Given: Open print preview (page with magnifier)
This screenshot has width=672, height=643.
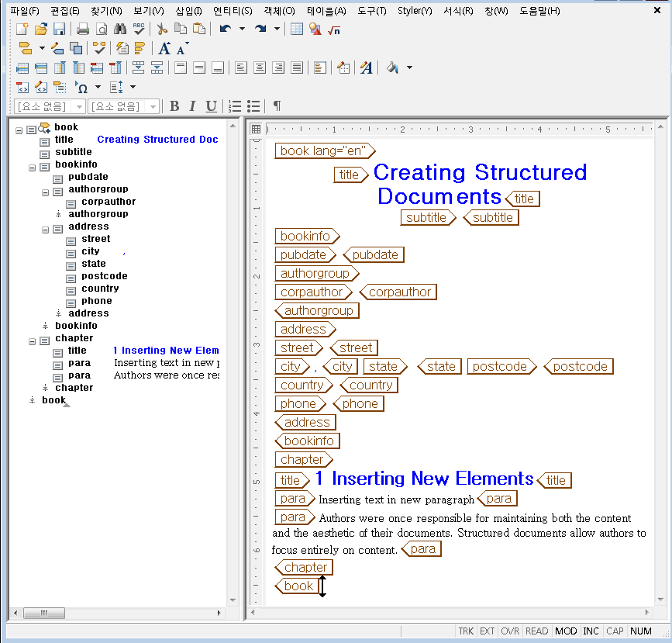Looking at the screenshot, I should click(102, 29).
